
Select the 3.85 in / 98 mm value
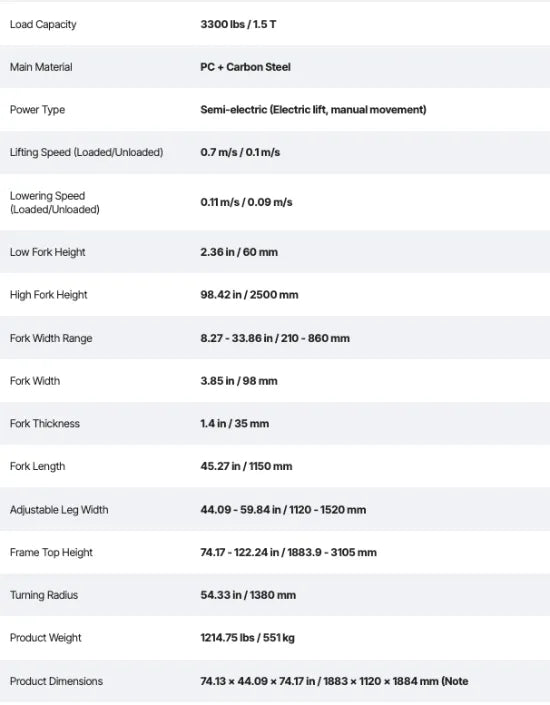[239, 381]
